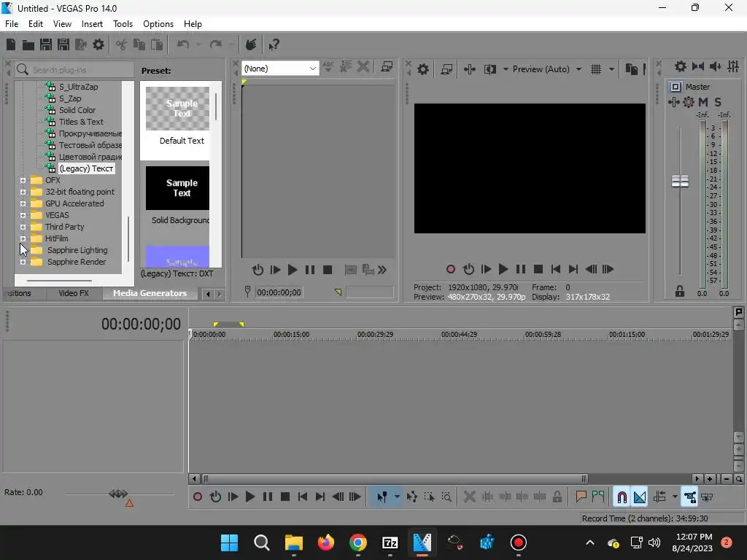The height and width of the screenshot is (560, 747).
Task: Select the Default Text preset thumbnail
Action: pyautogui.click(x=177, y=109)
